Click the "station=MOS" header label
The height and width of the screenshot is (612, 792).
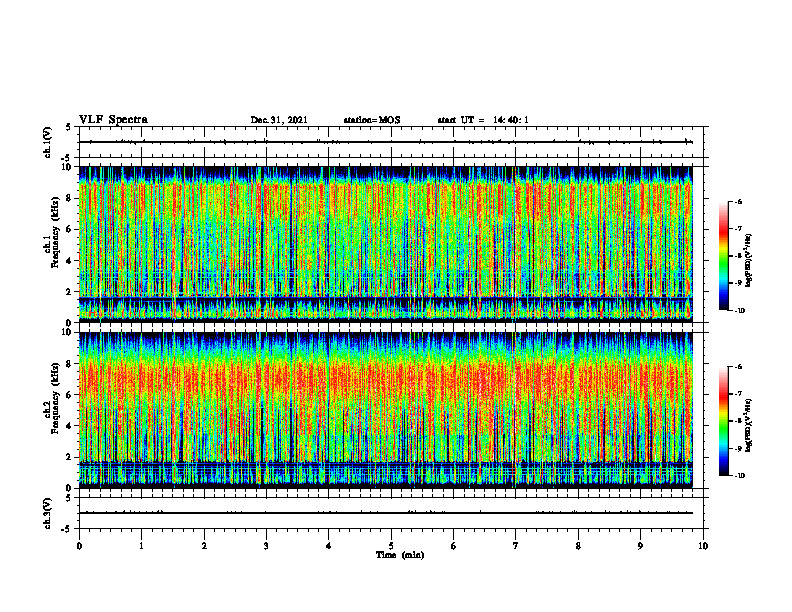pyautogui.click(x=372, y=120)
